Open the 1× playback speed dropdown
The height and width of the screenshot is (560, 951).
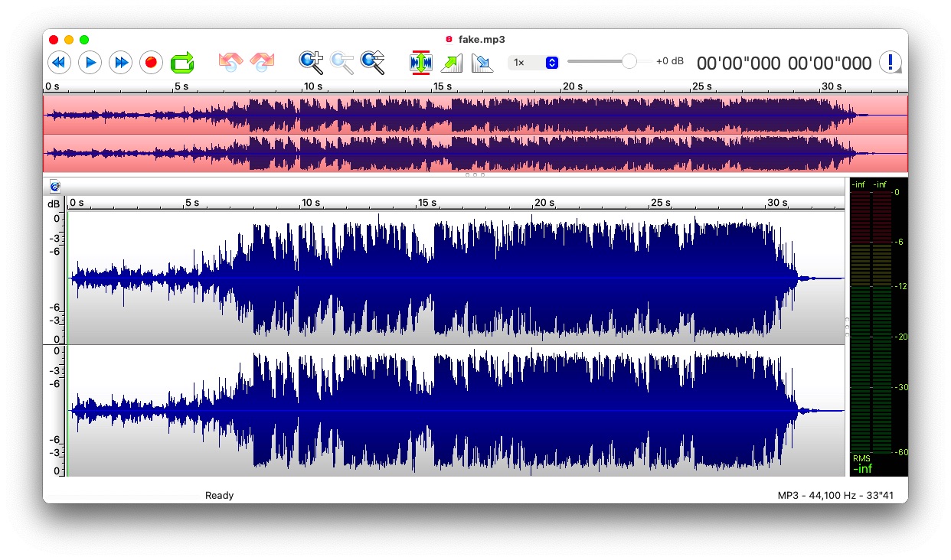(x=534, y=63)
